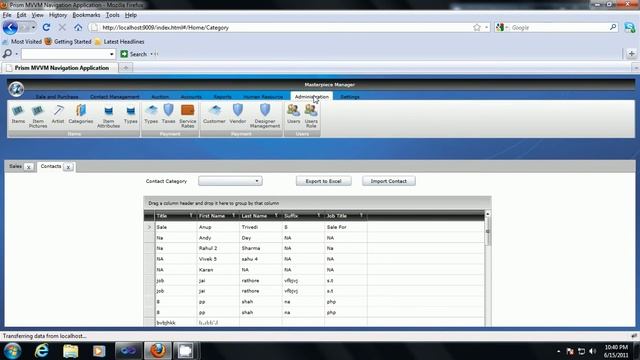This screenshot has height=360, width=640.
Task: Open the Vendor shield icon
Action: click(238, 114)
